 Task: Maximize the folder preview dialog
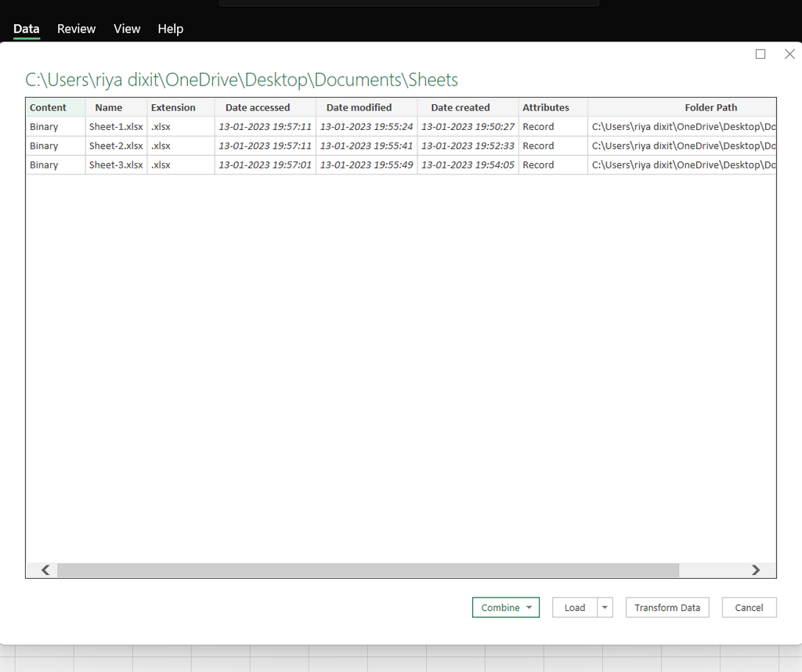tap(760, 54)
